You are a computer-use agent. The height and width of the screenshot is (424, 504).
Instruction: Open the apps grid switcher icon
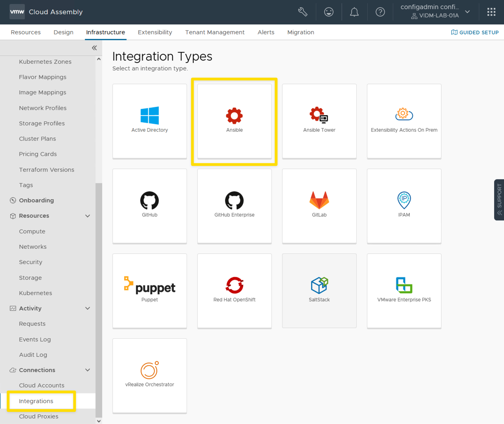click(491, 12)
